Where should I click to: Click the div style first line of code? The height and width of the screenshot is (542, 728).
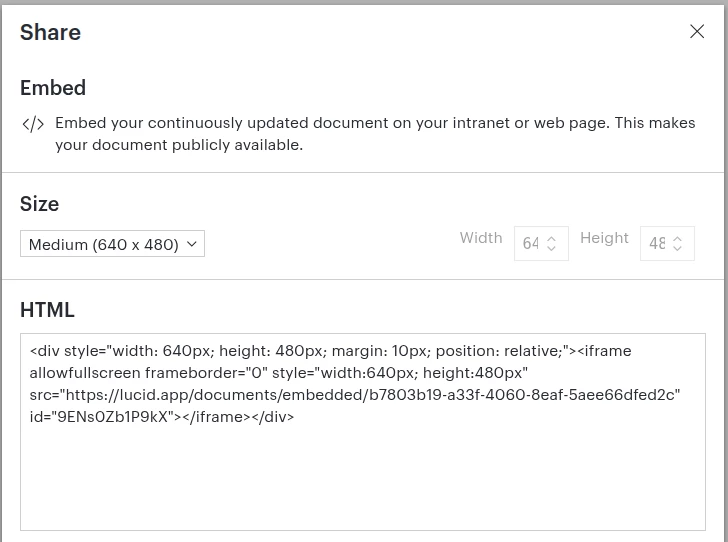click(x=330, y=351)
